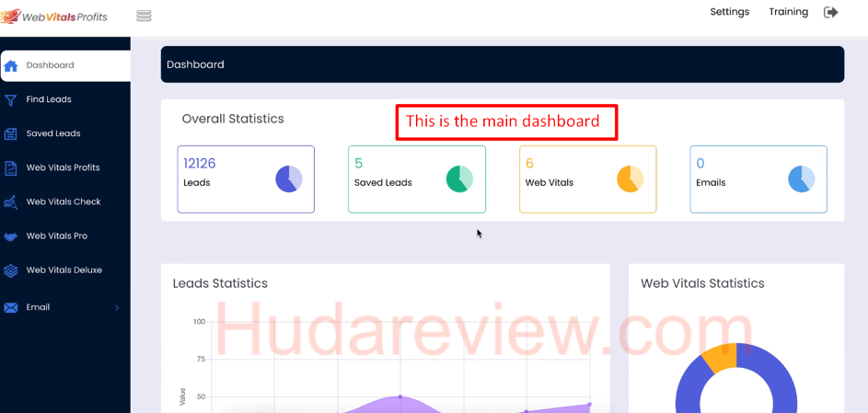
Task: Click the Web Vitals Profits logo
Action: tap(54, 16)
